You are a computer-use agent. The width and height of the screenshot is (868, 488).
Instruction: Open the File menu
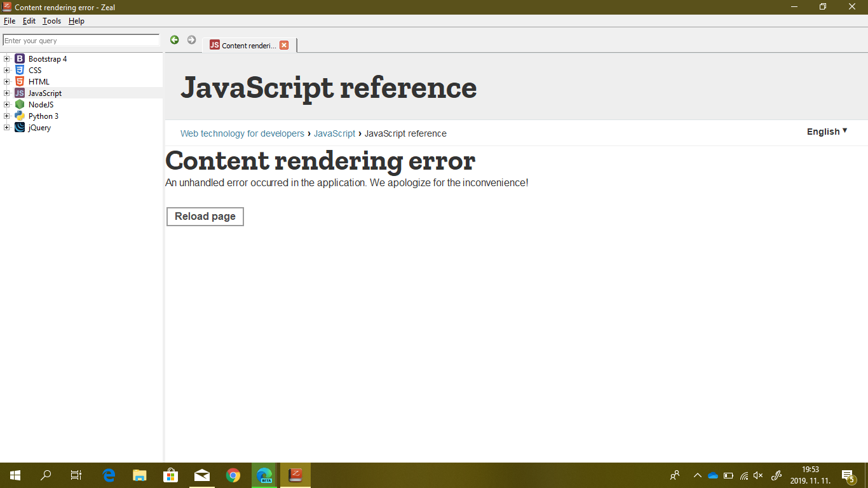10,21
